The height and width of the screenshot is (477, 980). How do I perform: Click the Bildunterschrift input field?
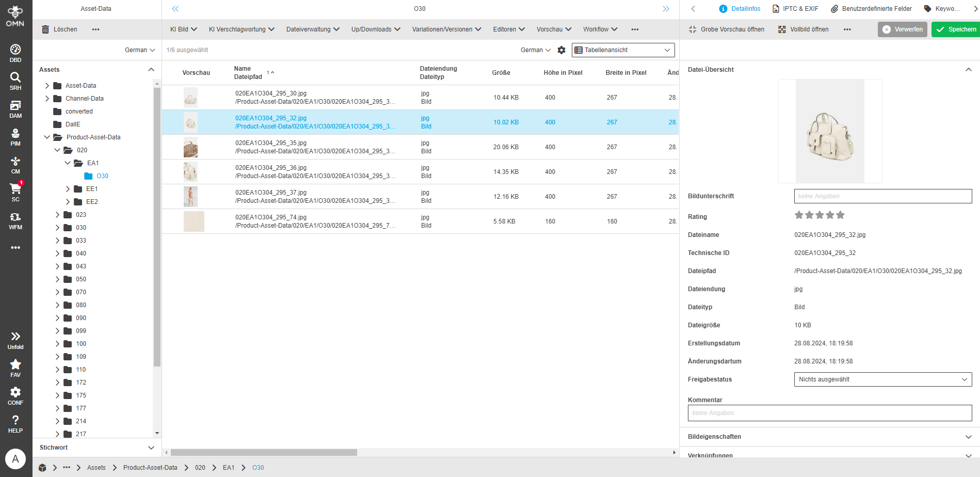pyautogui.click(x=882, y=196)
